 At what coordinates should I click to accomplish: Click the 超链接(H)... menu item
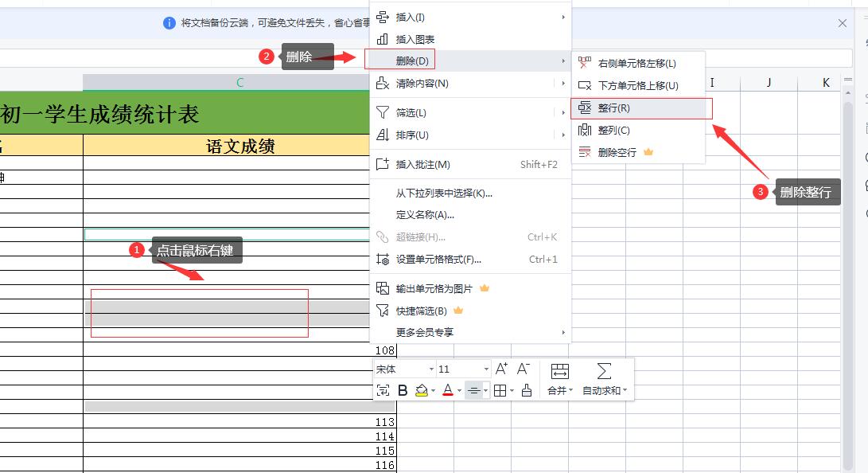(470, 237)
